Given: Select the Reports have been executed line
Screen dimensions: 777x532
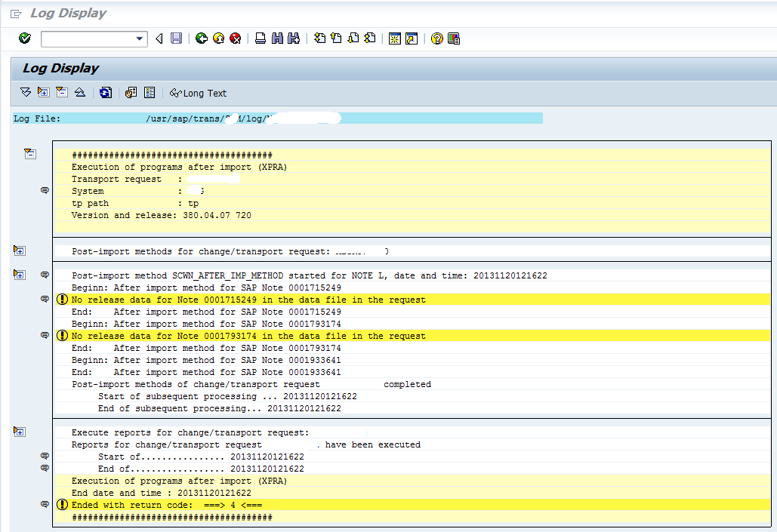Looking at the screenshot, I should coord(412,444).
